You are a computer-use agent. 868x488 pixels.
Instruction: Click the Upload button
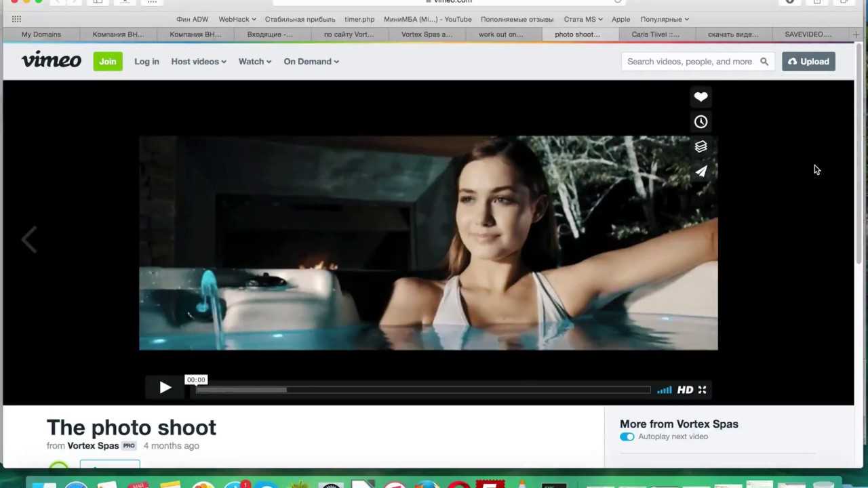pyautogui.click(x=808, y=62)
